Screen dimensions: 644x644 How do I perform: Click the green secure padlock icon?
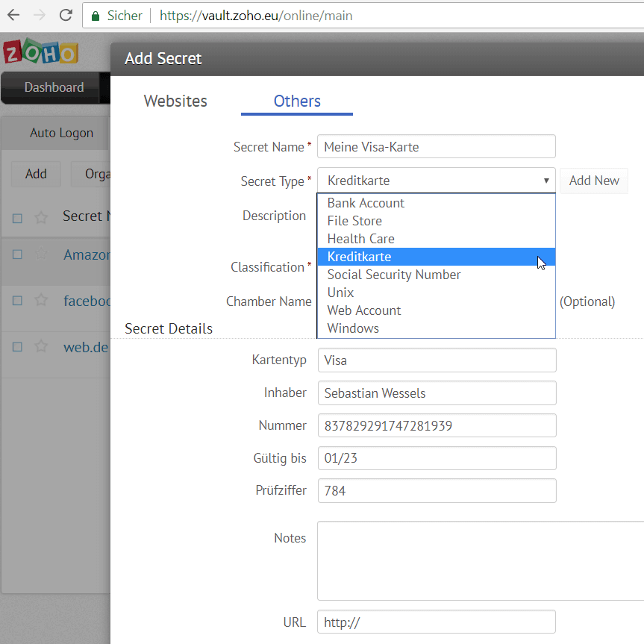[96, 16]
